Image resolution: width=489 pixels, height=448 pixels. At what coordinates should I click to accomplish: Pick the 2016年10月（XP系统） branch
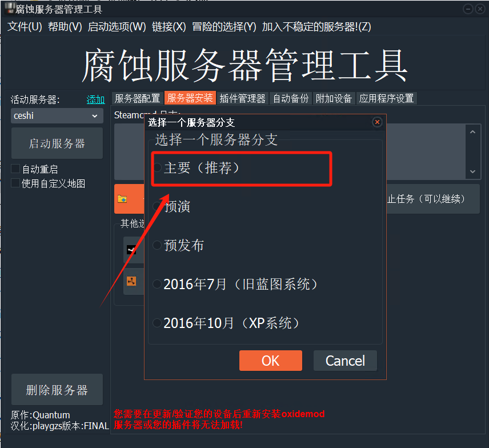[157, 323]
